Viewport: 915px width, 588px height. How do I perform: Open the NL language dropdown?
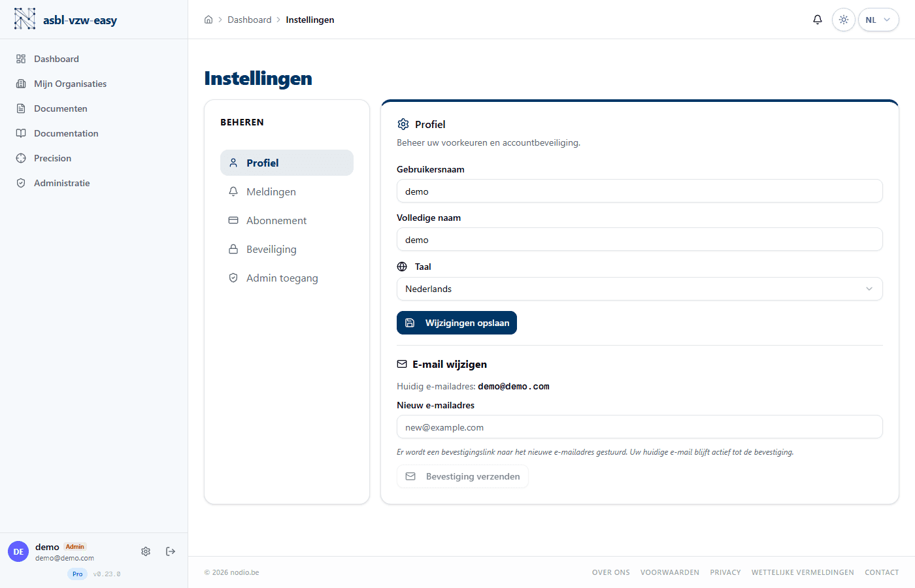878,20
